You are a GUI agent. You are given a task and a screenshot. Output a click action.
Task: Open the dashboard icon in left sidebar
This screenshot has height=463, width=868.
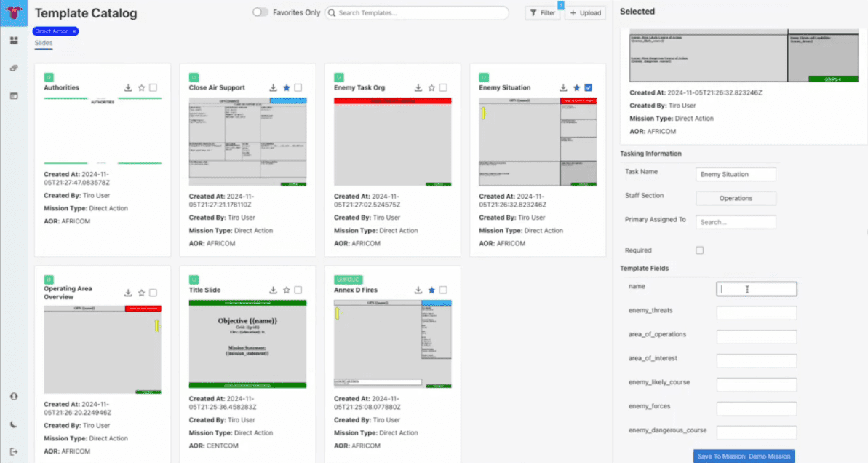click(14, 41)
